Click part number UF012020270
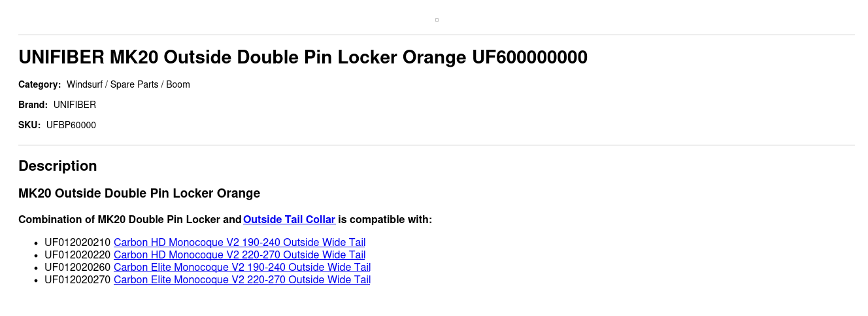Image resolution: width=868 pixels, height=316 pixels. [x=78, y=280]
